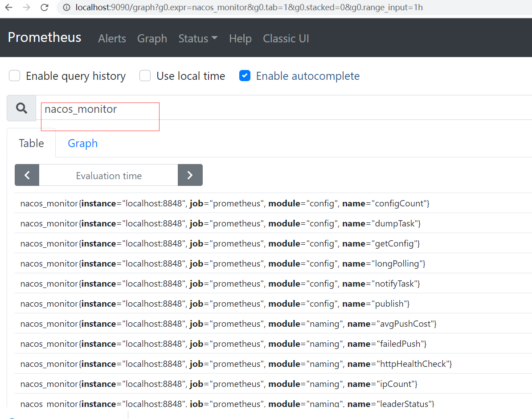The height and width of the screenshot is (419, 532).
Task: Reload the page with refresh icon
Action: coord(44,8)
